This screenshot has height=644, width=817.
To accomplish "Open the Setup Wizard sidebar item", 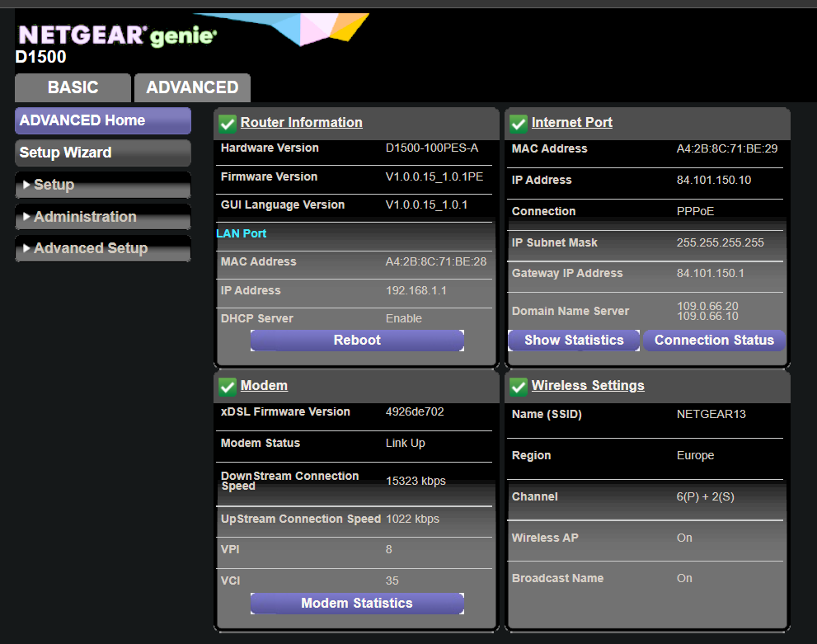I will pos(103,153).
